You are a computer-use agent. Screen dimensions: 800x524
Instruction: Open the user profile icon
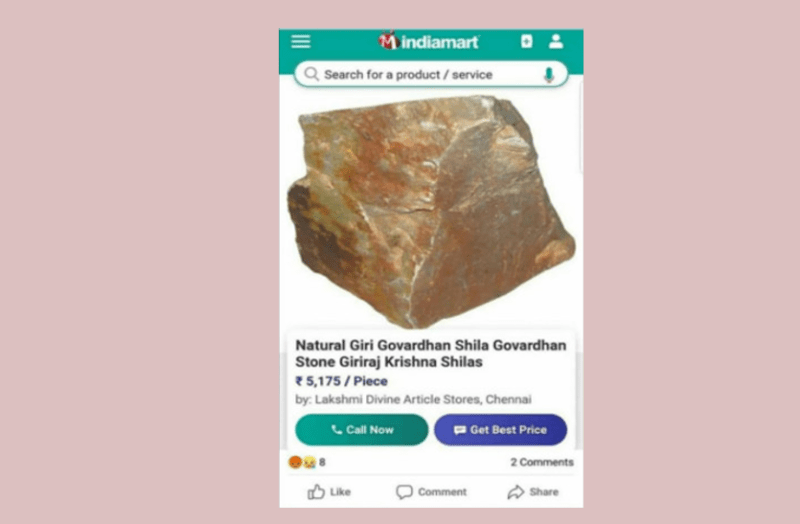point(556,41)
